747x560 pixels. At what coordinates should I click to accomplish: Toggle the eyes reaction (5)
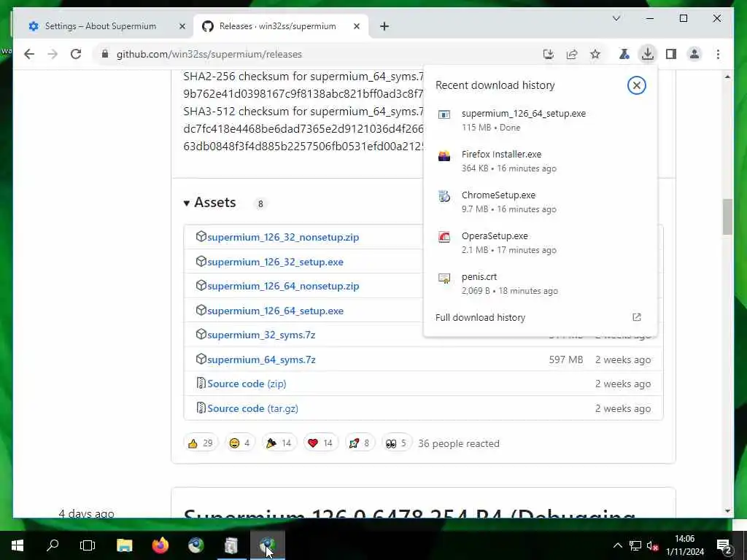coord(396,443)
